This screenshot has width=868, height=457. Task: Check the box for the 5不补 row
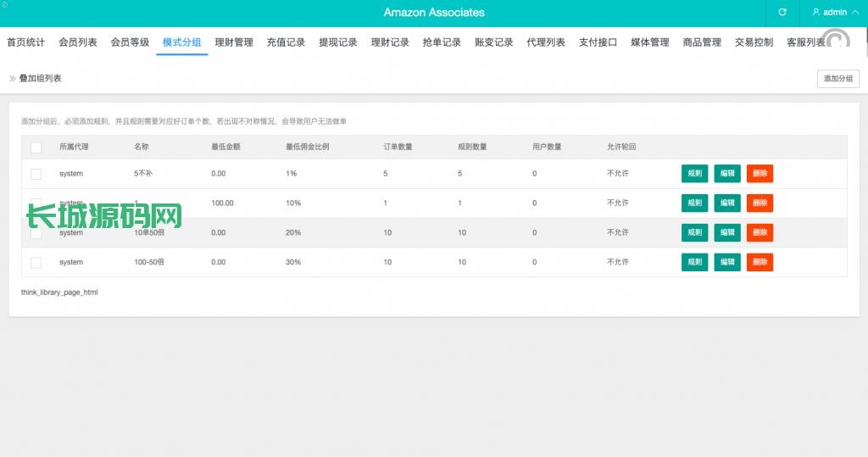[36, 174]
